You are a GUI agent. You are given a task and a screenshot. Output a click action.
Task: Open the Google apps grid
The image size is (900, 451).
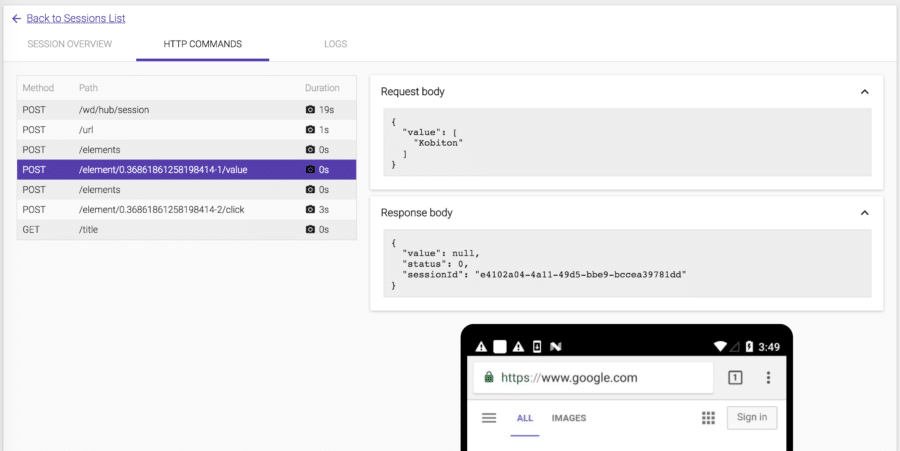(x=708, y=418)
